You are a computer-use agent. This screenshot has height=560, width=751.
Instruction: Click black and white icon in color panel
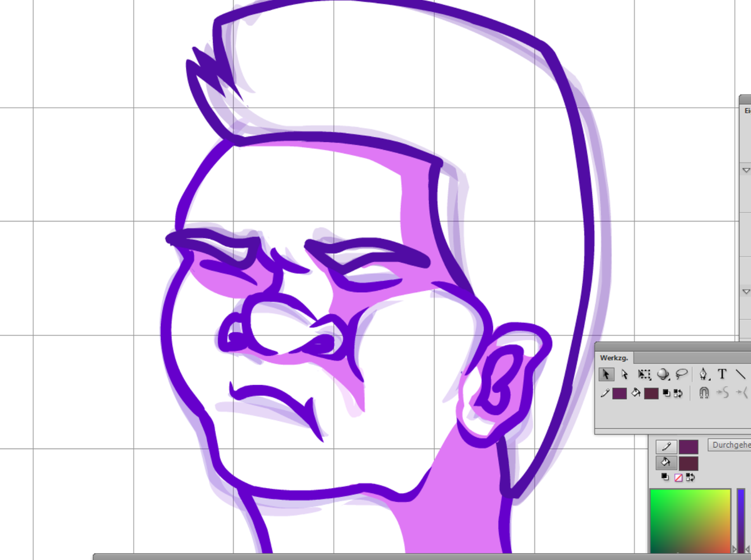point(667,477)
